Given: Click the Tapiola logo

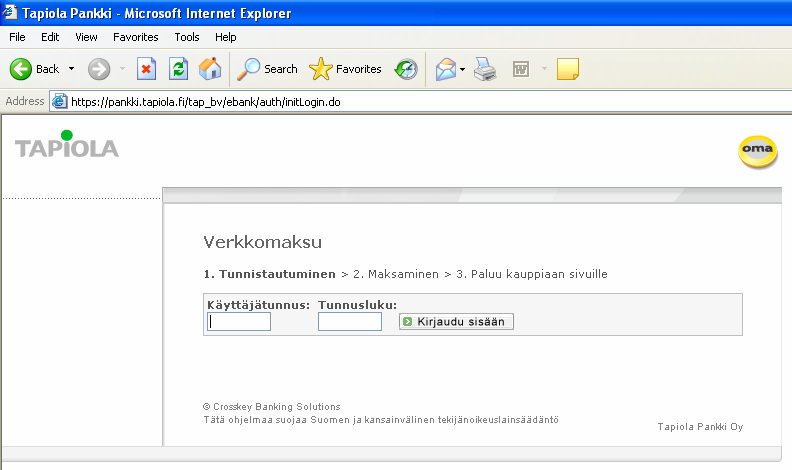Looking at the screenshot, I should coord(67,144).
